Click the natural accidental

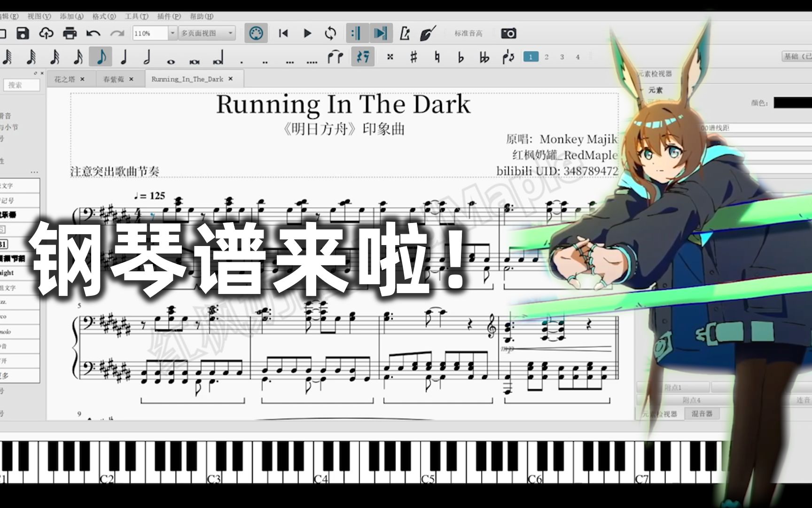437,57
